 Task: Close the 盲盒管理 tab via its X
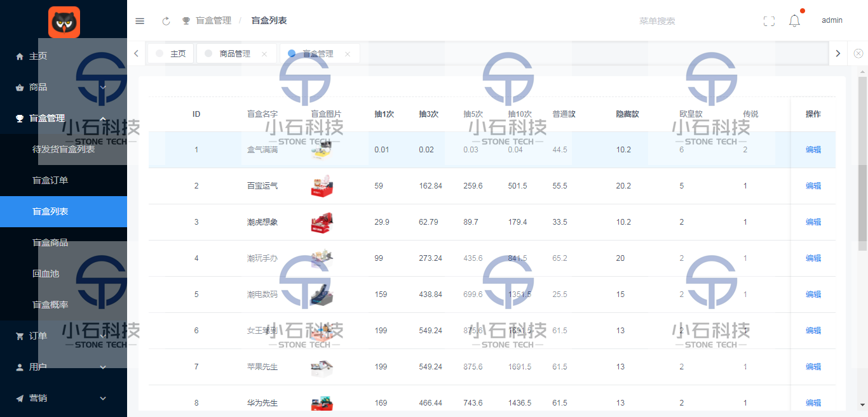[348, 54]
